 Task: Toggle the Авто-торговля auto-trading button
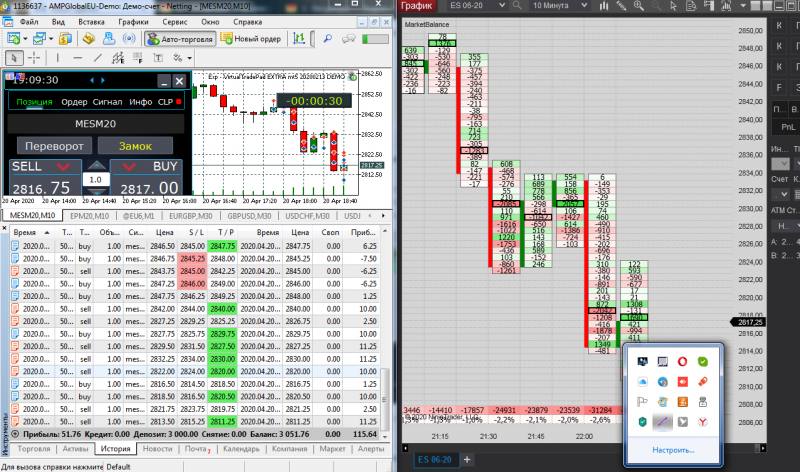pyautogui.click(x=180, y=39)
